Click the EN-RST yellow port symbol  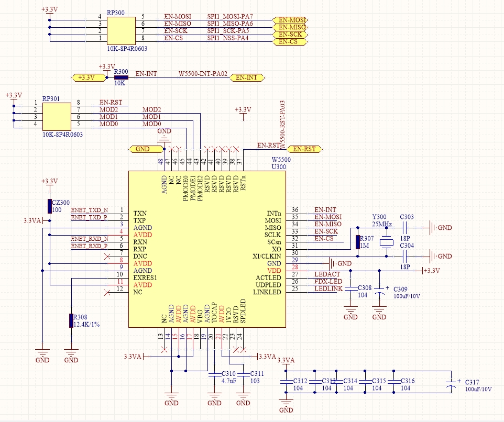click(304, 149)
